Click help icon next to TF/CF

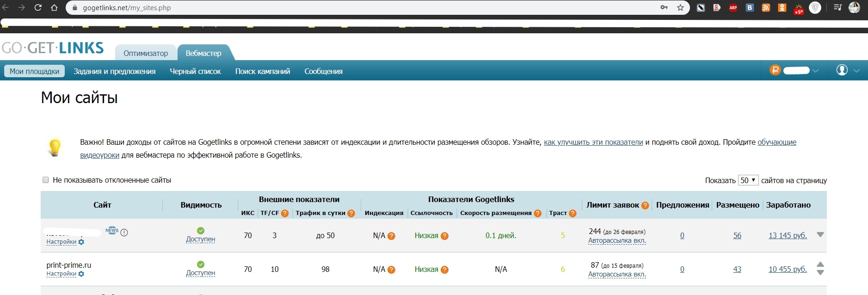[285, 213]
